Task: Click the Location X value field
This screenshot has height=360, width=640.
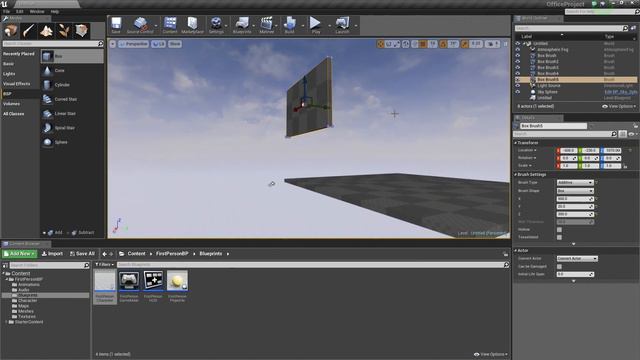Action: pyautogui.click(x=569, y=151)
